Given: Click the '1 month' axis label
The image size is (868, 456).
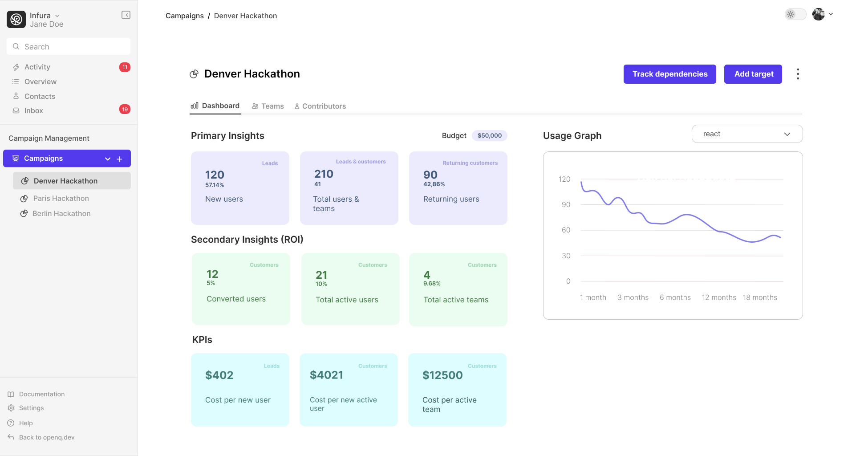Looking at the screenshot, I should pos(593,297).
